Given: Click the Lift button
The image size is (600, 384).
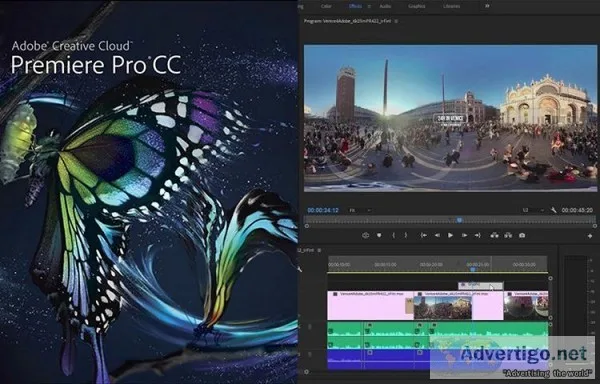Looking at the screenshot, I should (494, 236).
